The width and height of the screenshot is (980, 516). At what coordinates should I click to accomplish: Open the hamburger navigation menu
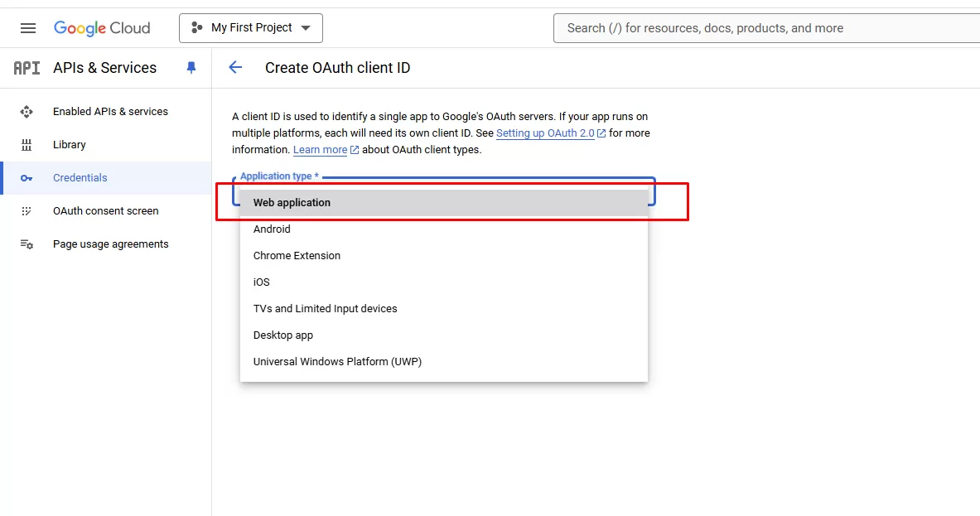[28, 28]
